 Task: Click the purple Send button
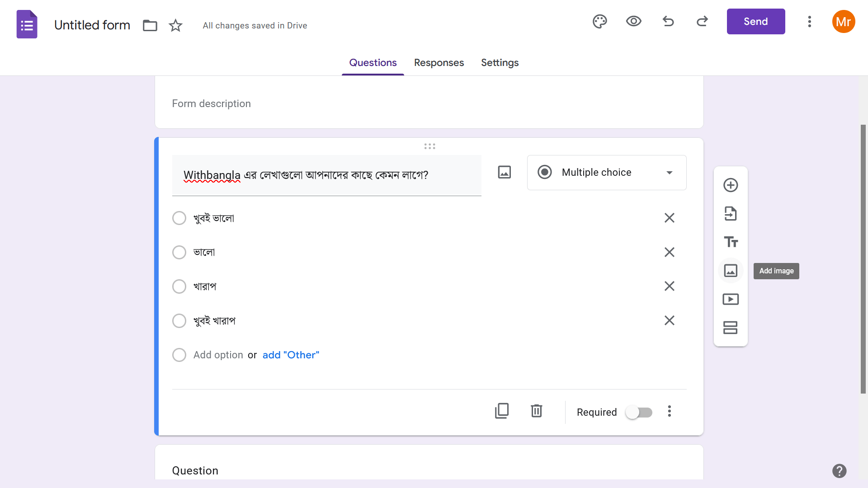tap(755, 22)
